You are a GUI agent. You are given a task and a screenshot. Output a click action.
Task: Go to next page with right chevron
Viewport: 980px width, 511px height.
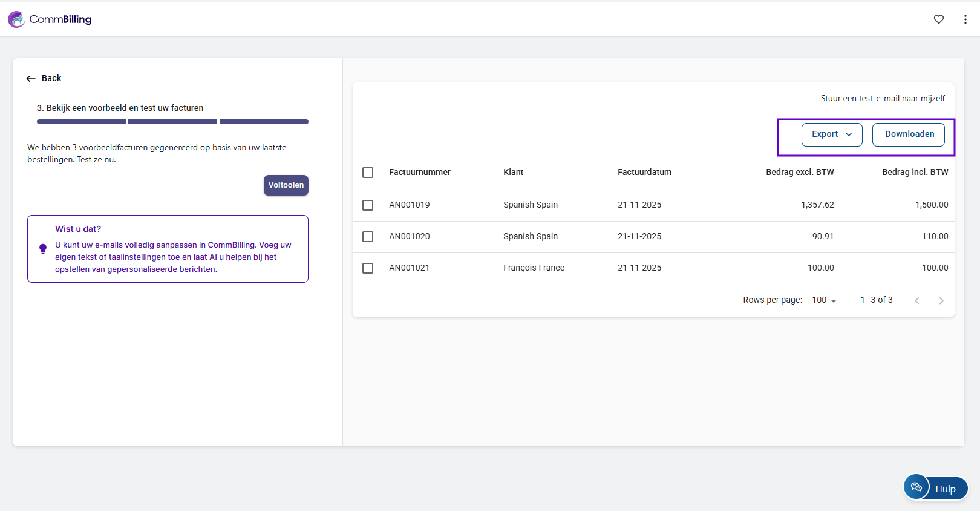(941, 300)
